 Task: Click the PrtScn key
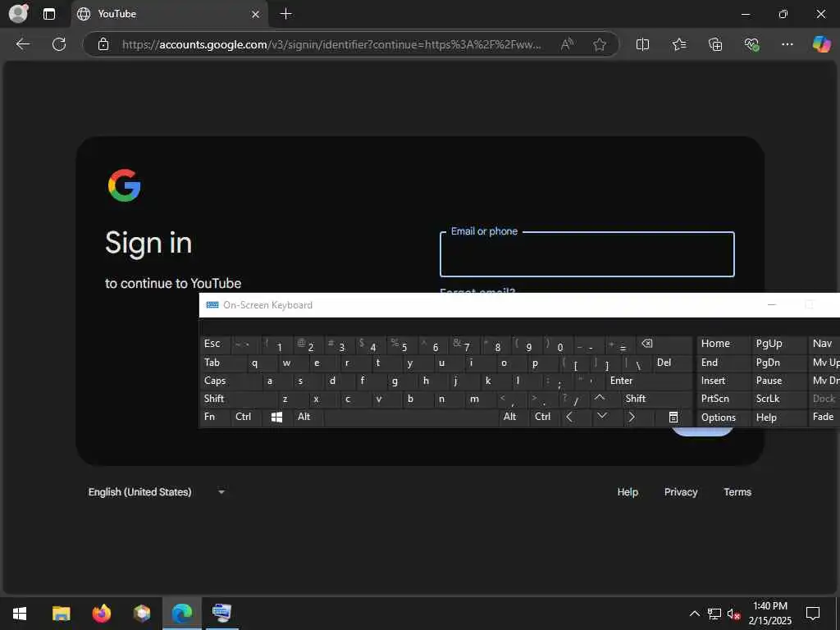pyautogui.click(x=723, y=399)
